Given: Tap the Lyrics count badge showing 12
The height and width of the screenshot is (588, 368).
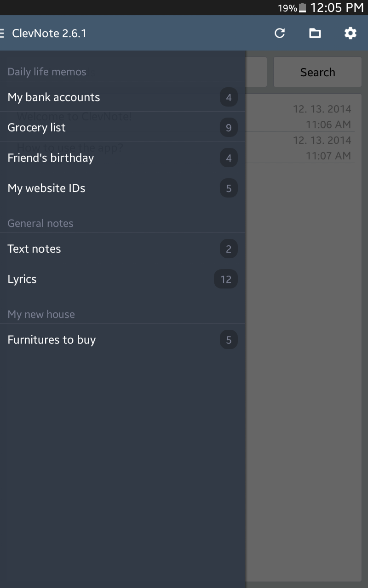Looking at the screenshot, I should [226, 279].
